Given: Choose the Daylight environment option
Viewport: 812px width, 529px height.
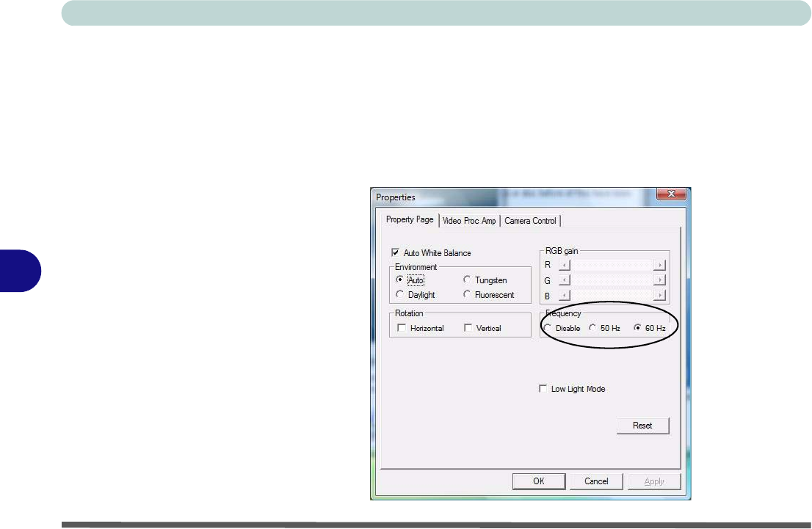Looking at the screenshot, I should pyautogui.click(x=400, y=294).
